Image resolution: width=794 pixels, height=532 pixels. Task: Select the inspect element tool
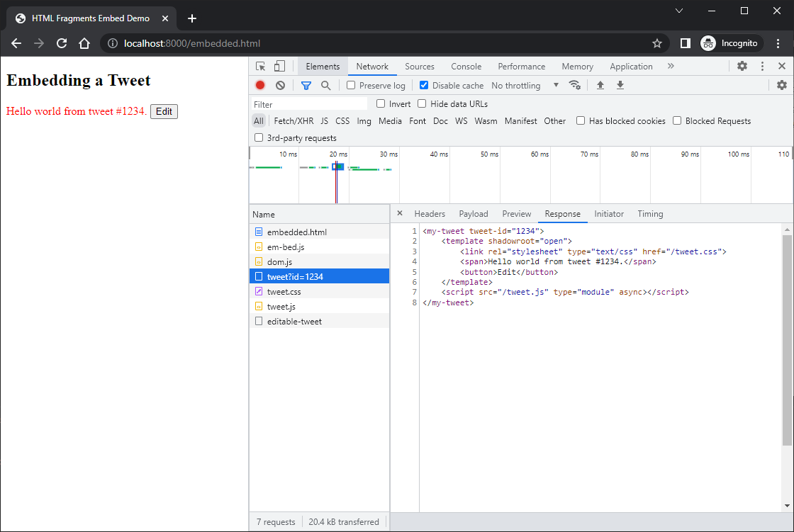coord(261,66)
